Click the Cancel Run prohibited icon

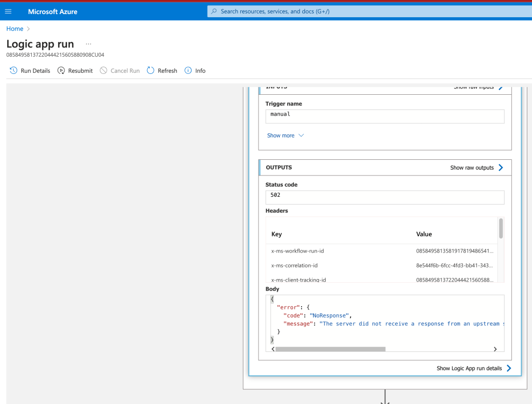click(x=103, y=70)
